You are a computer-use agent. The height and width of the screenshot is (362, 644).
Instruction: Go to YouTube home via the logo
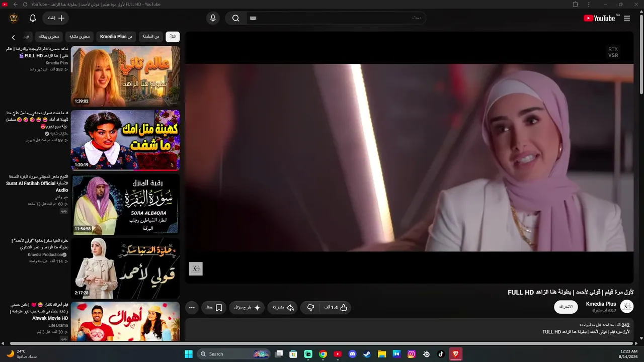pyautogui.click(x=600, y=18)
